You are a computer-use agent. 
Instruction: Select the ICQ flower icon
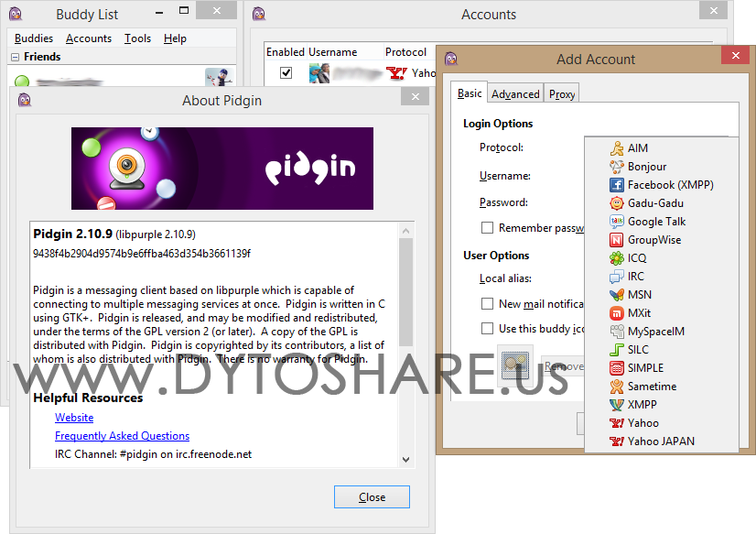point(616,258)
